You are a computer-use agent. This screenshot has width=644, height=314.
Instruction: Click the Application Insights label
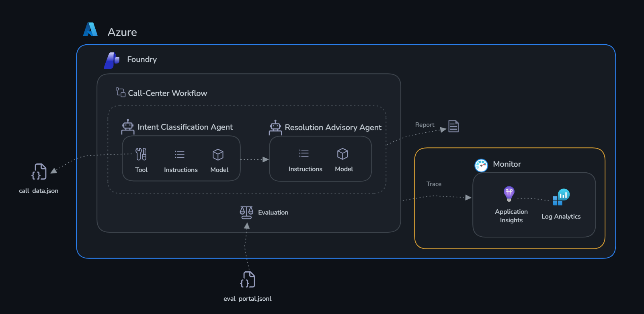pyautogui.click(x=511, y=216)
